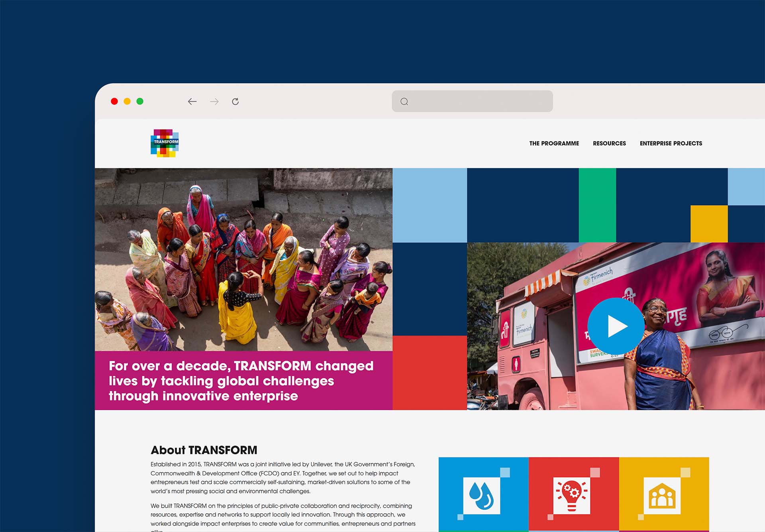Click the search magnifier icon in address bar

click(404, 102)
